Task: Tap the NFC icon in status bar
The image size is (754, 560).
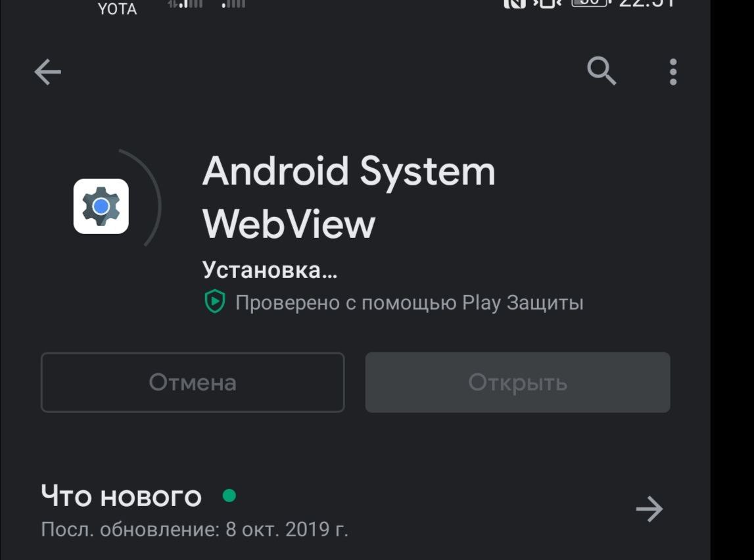Action: 515,3
